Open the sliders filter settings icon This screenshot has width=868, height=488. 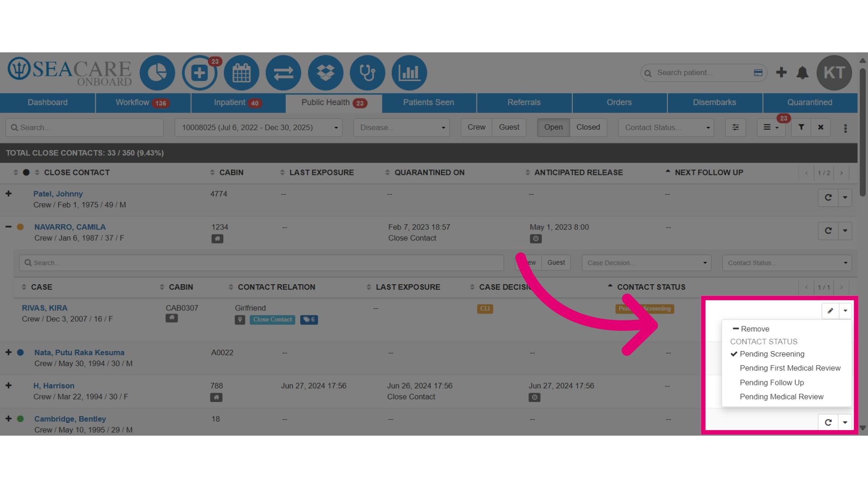click(x=736, y=127)
